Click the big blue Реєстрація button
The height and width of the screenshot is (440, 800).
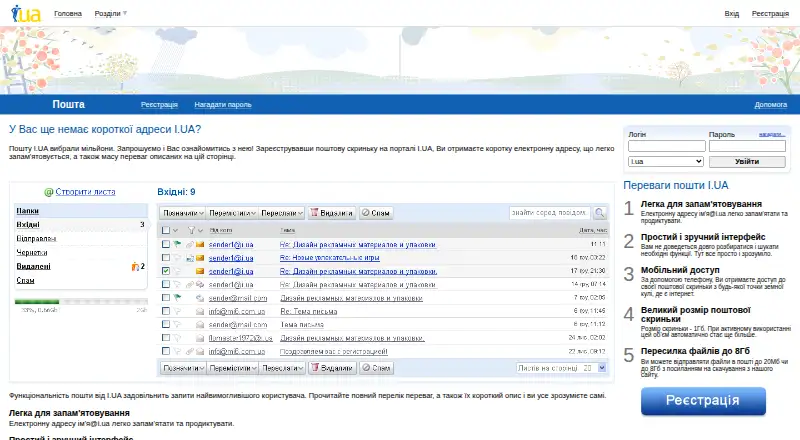click(703, 401)
